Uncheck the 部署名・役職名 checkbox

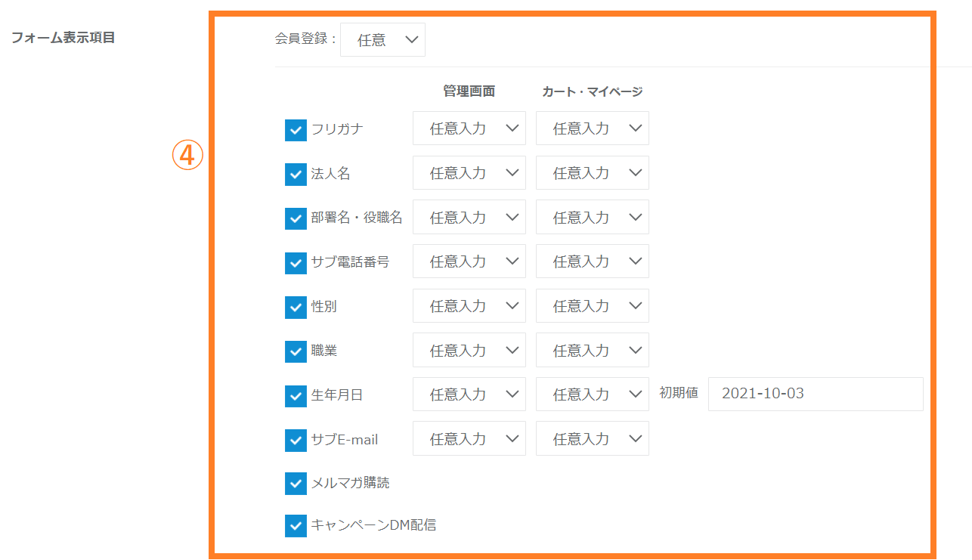[x=296, y=218]
